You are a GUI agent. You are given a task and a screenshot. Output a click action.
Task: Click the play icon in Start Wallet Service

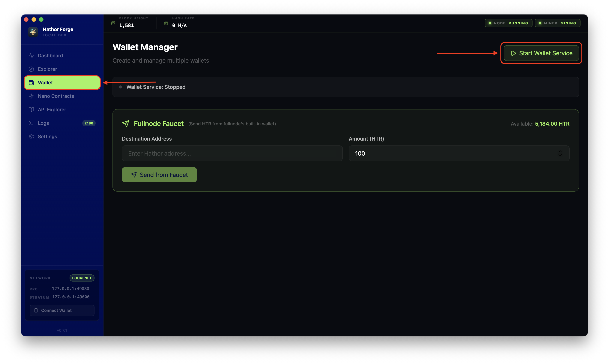(x=513, y=53)
